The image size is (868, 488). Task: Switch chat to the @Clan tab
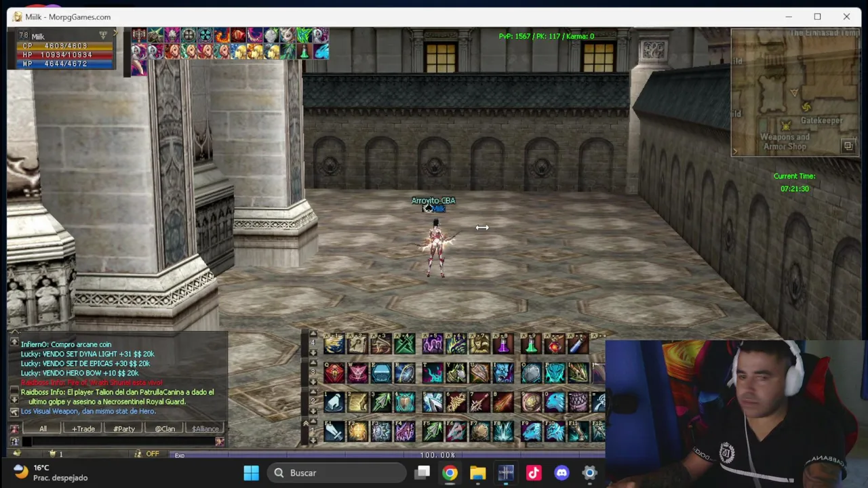pyautogui.click(x=165, y=429)
